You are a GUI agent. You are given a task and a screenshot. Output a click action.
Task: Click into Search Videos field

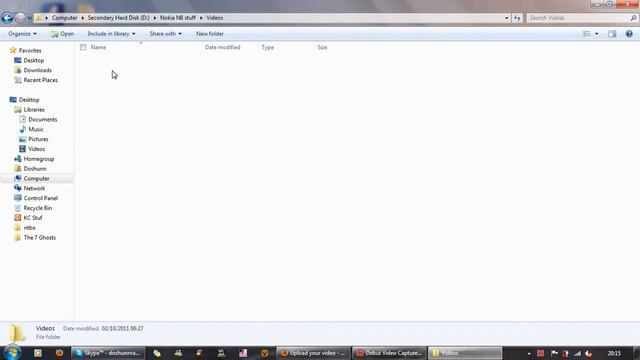pyautogui.click(x=579, y=18)
